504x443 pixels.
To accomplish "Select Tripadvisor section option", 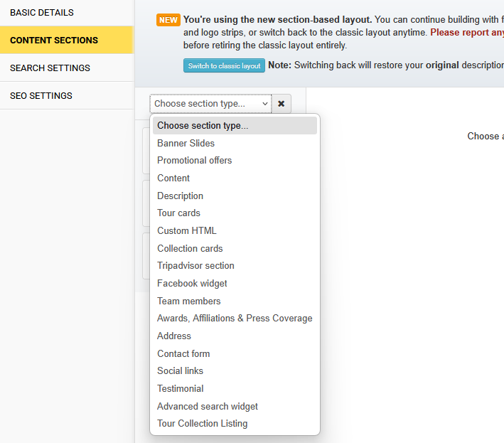I will coord(195,265).
